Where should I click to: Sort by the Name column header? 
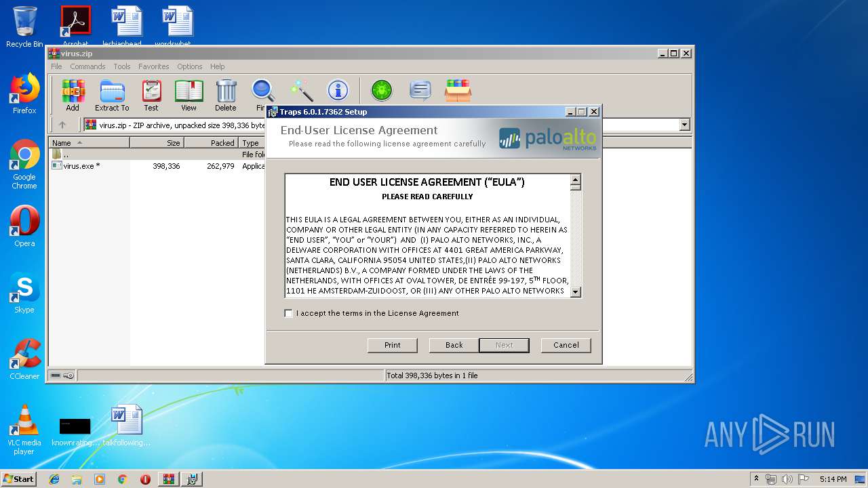89,143
